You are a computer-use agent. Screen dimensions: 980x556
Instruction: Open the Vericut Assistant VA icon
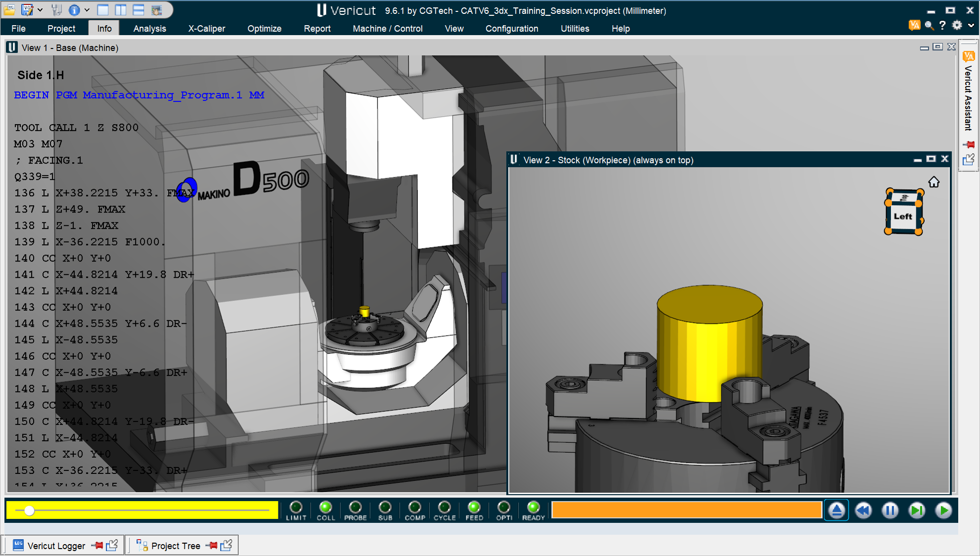point(914,25)
